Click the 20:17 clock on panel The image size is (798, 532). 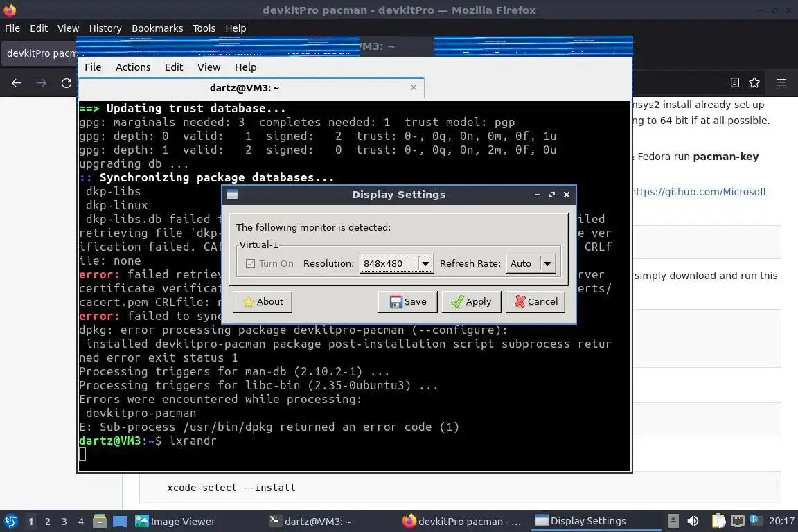[x=781, y=521]
